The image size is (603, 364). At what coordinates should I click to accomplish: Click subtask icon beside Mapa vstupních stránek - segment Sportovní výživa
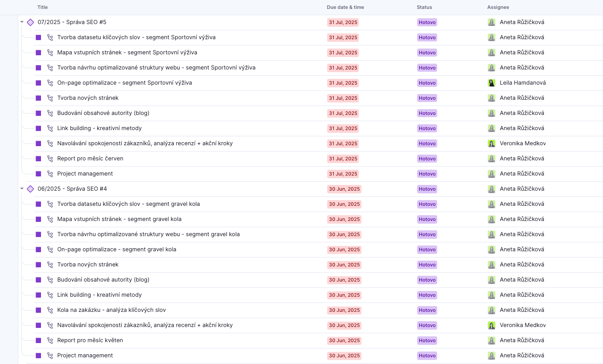(50, 53)
